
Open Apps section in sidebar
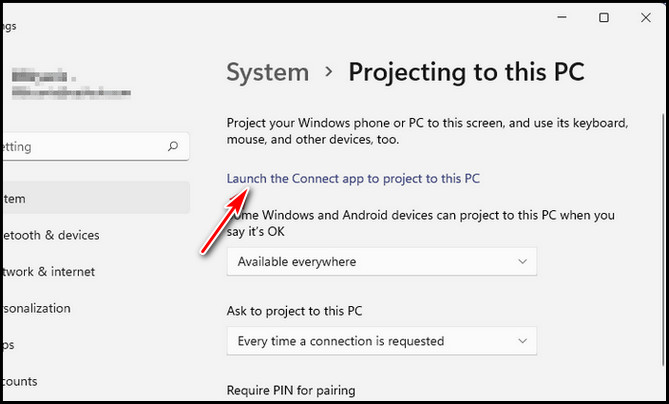coord(9,345)
